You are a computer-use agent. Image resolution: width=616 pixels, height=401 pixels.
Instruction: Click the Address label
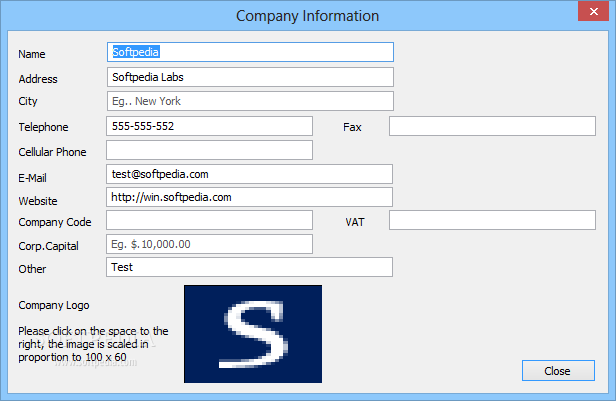(38, 79)
